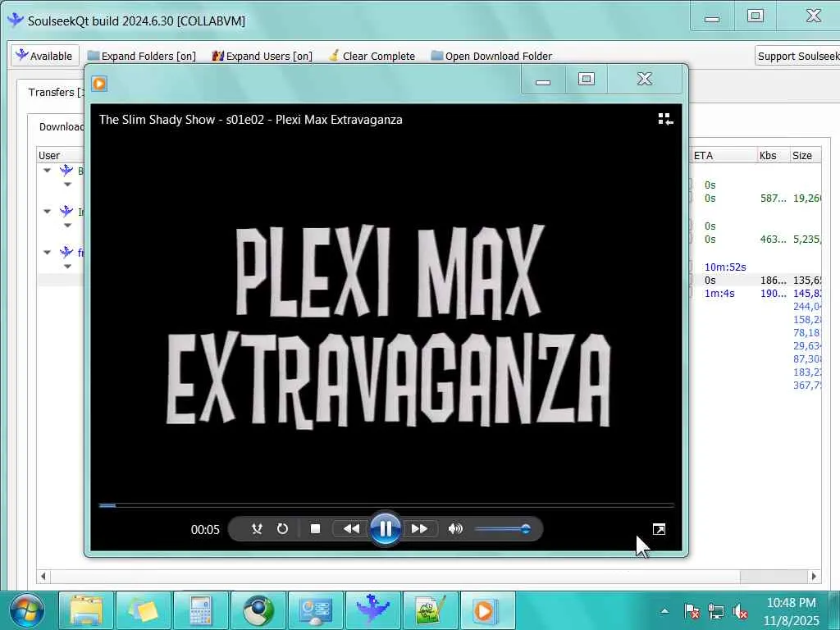Switch to Soulseek via taskbar icon
The image size is (840, 630).
click(x=373, y=610)
